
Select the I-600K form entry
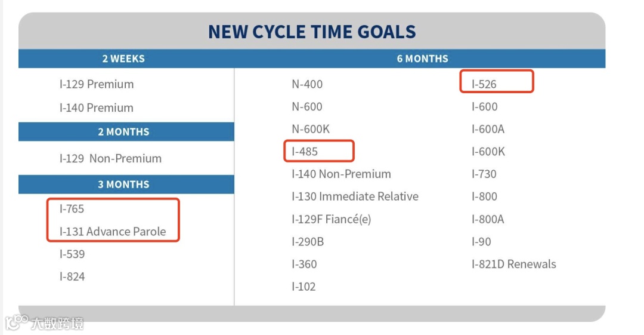488,152
